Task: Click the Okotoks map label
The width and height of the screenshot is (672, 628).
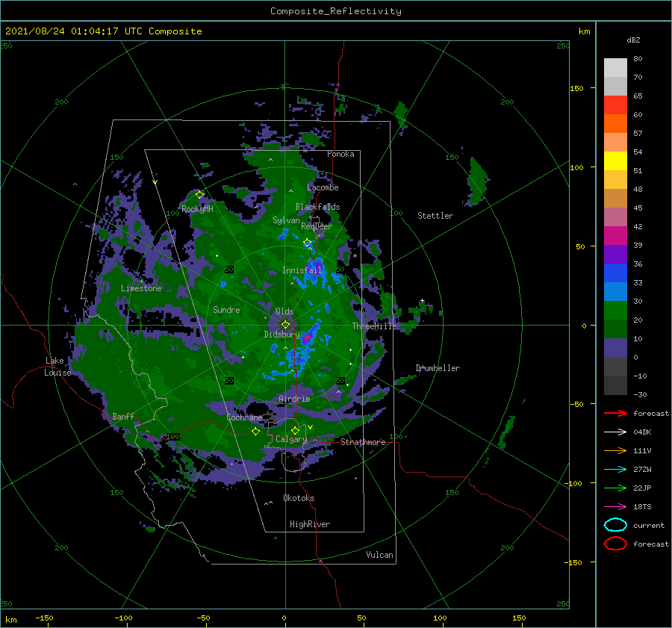Action: point(299,499)
